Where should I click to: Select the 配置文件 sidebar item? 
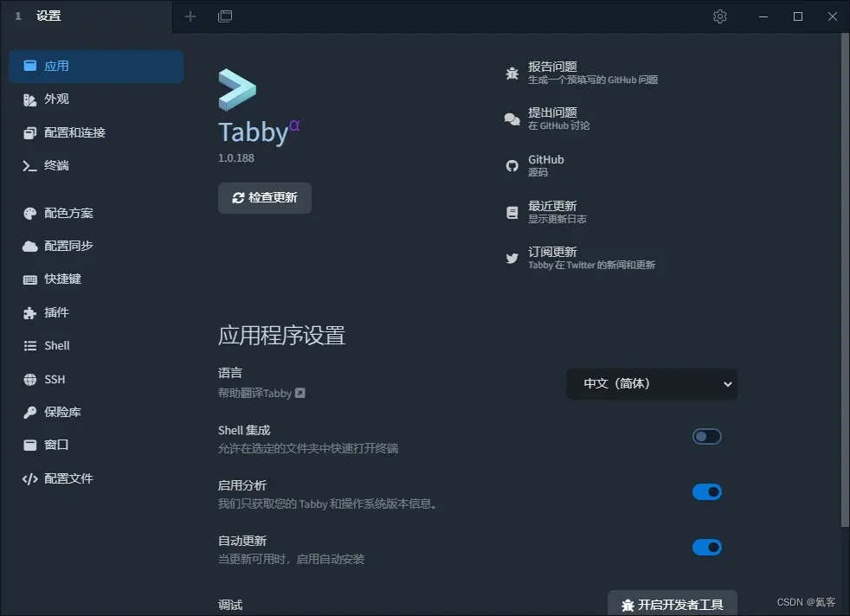[x=96, y=479]
